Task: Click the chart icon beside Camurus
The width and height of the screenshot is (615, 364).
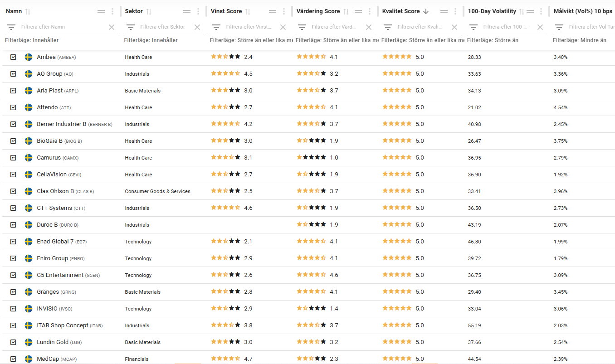Action: [x=14, y=158]
